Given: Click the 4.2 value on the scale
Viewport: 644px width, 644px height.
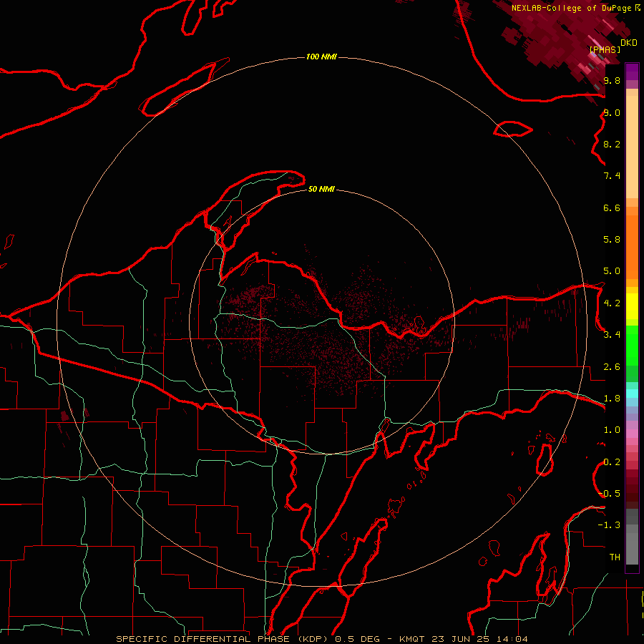Looking at the screenshot, I should click(x=612, y=303).
